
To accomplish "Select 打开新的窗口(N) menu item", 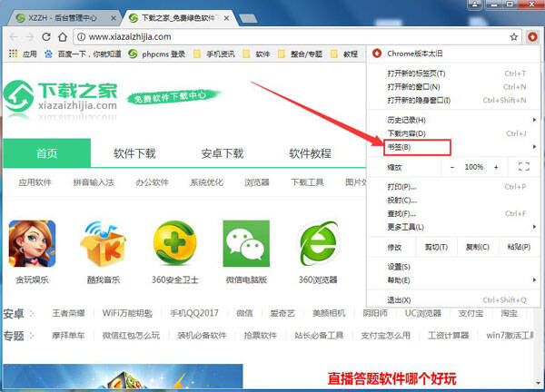I will (x=453, y=87).
